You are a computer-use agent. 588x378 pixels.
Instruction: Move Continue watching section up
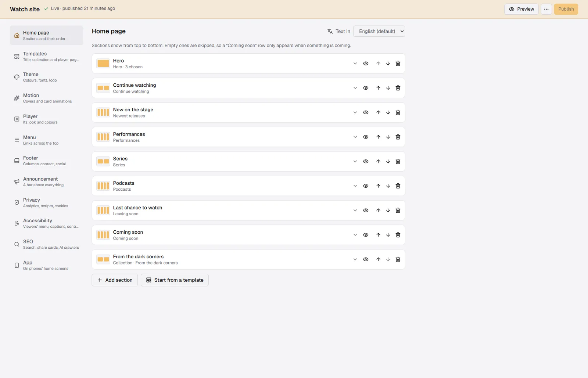pos(378,88)
